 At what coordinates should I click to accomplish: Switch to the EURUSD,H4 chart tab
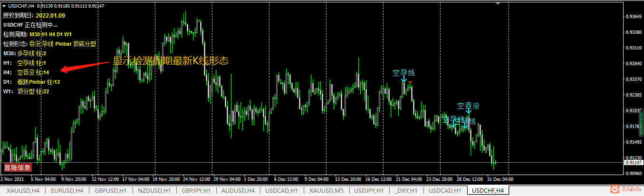click(x=67, y=190)
